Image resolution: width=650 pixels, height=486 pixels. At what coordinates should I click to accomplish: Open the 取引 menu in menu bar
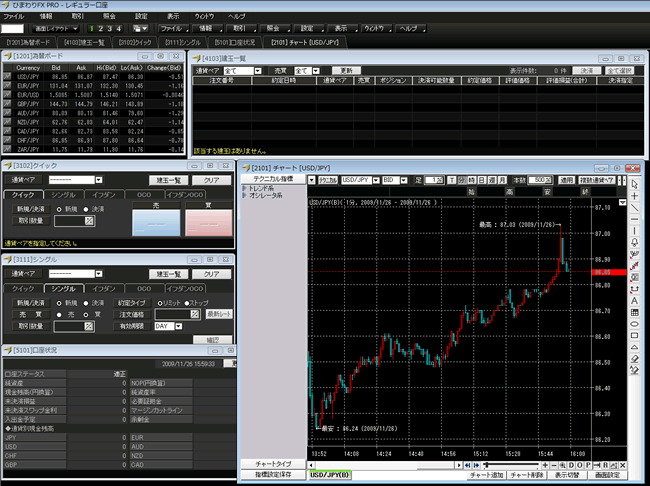click(x=78, y=17)
